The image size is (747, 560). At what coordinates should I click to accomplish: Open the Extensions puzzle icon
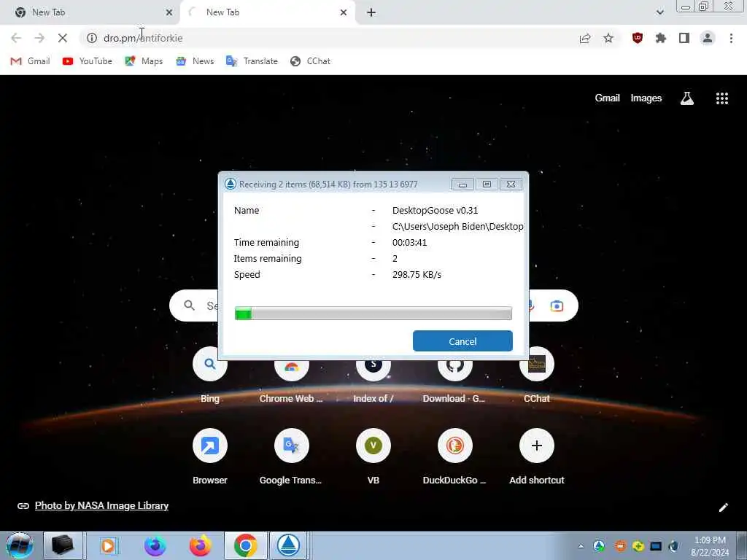(661, 38)
